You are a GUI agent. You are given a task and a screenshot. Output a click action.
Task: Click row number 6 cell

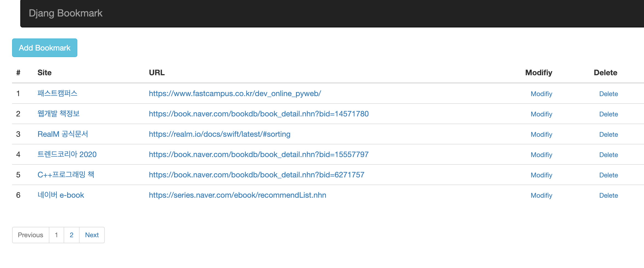[x=18, y=195]
